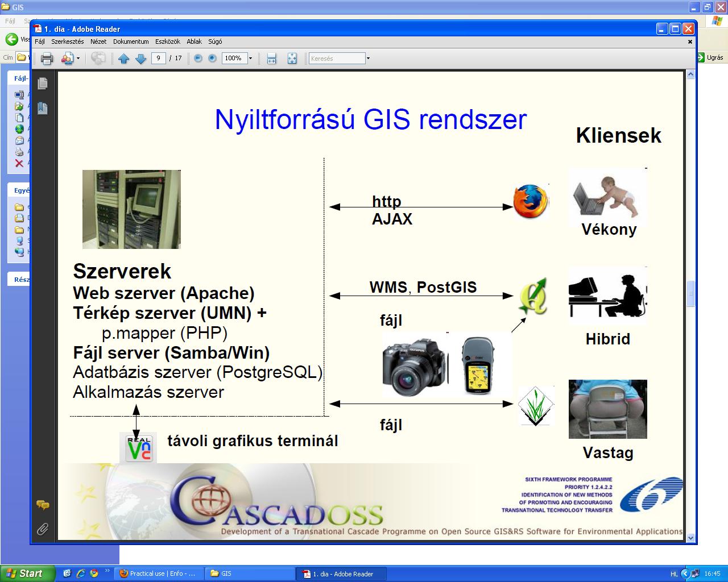Click the Ugrás go button in GIS window
The height and width of the screenshot is (582, 728).
click(x=710, y=57)
